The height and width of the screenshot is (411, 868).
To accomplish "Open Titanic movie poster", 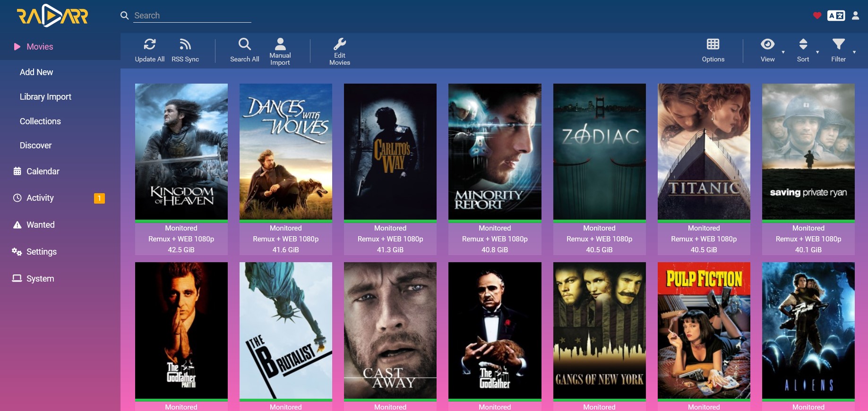I will click(704, 152).
